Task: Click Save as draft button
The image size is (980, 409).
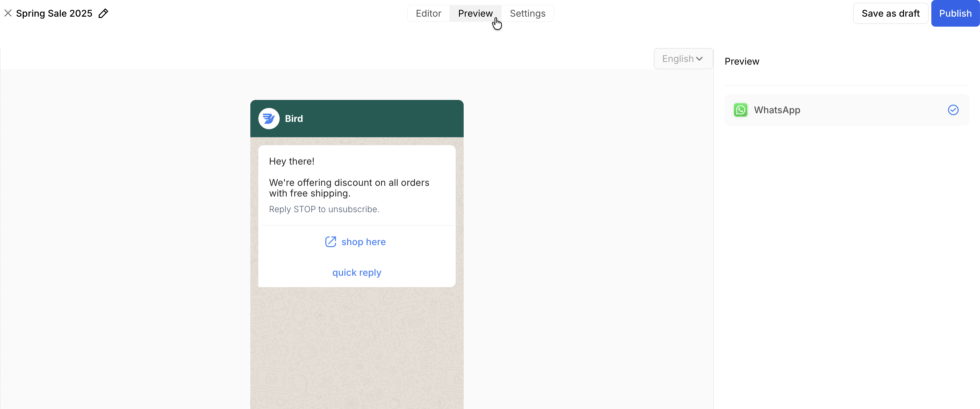Action: 890,13
